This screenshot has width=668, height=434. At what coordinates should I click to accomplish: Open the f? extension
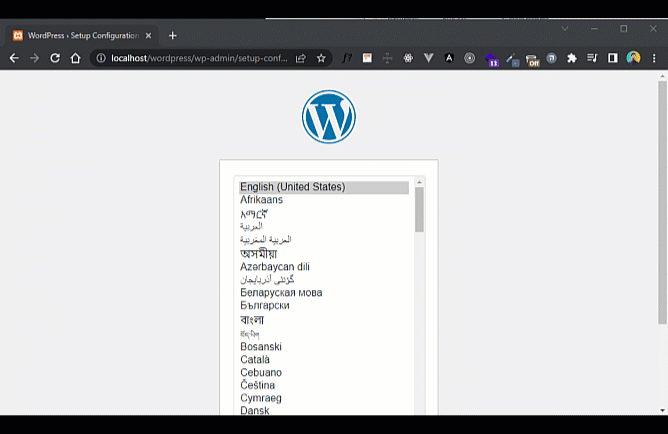point(347,58)
